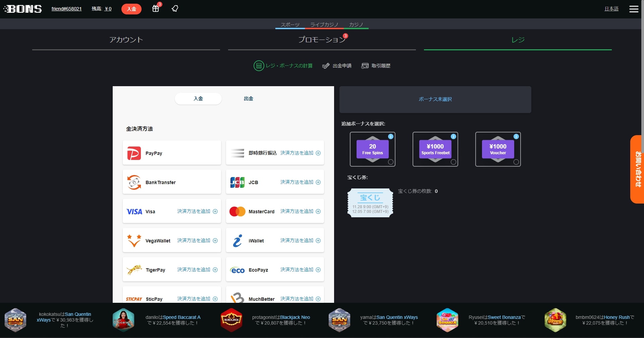Click the wallet icon for 取引履歴

click(365, 66)
